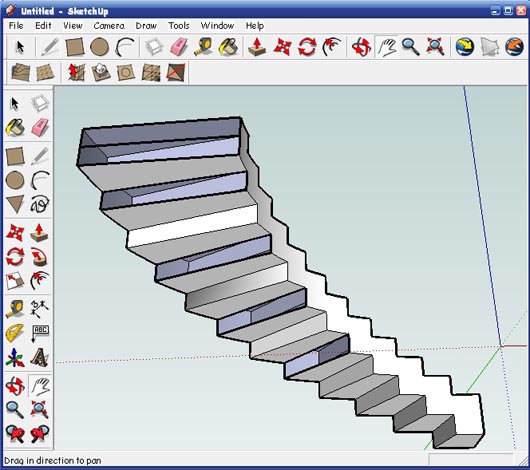Image resolution: width=530 pixels, height=470 pixels.
Task: Pick the 3D Text tool
Action: click(x=40, y=357)
